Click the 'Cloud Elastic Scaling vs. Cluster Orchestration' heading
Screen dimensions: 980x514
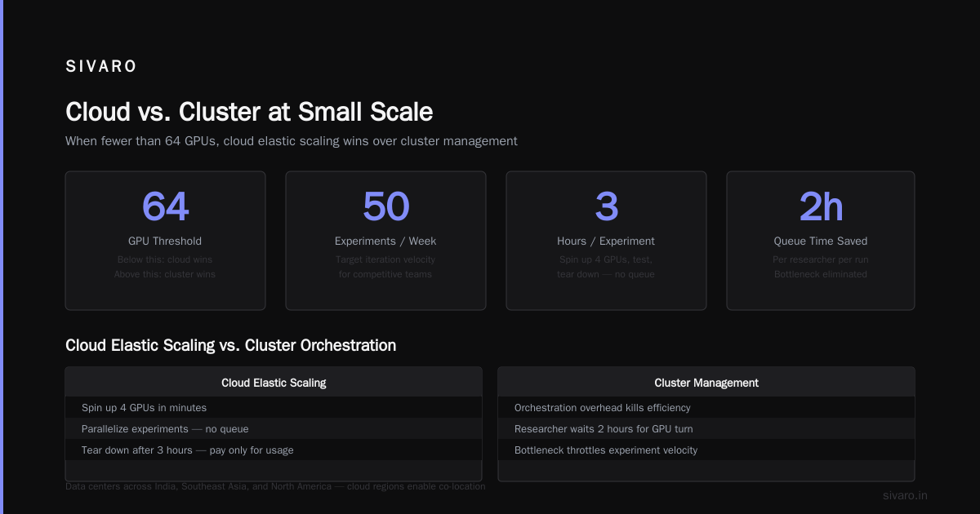pos(230,345)
